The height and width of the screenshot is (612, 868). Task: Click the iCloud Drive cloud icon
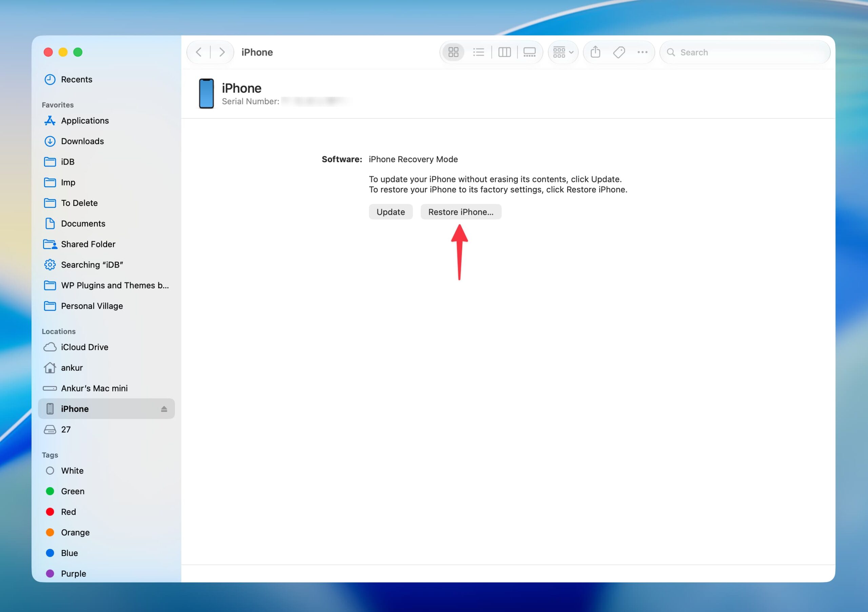[50, 347]
